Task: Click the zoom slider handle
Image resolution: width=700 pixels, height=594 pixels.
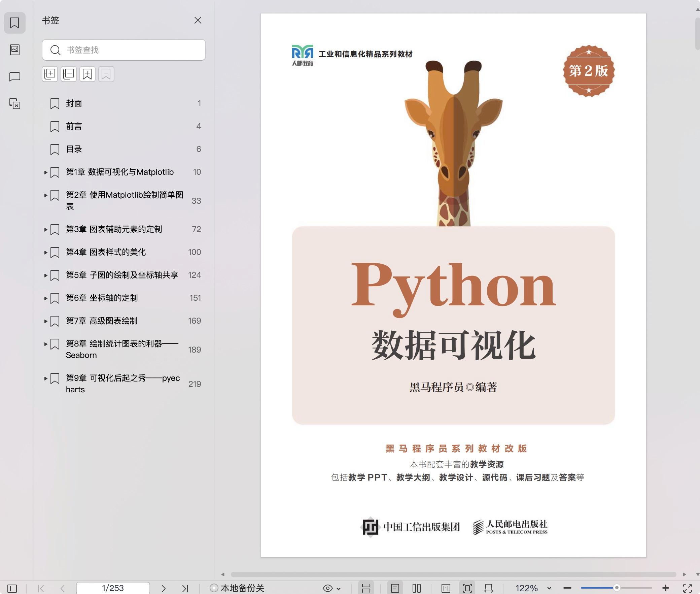Action: click(617, 588)
